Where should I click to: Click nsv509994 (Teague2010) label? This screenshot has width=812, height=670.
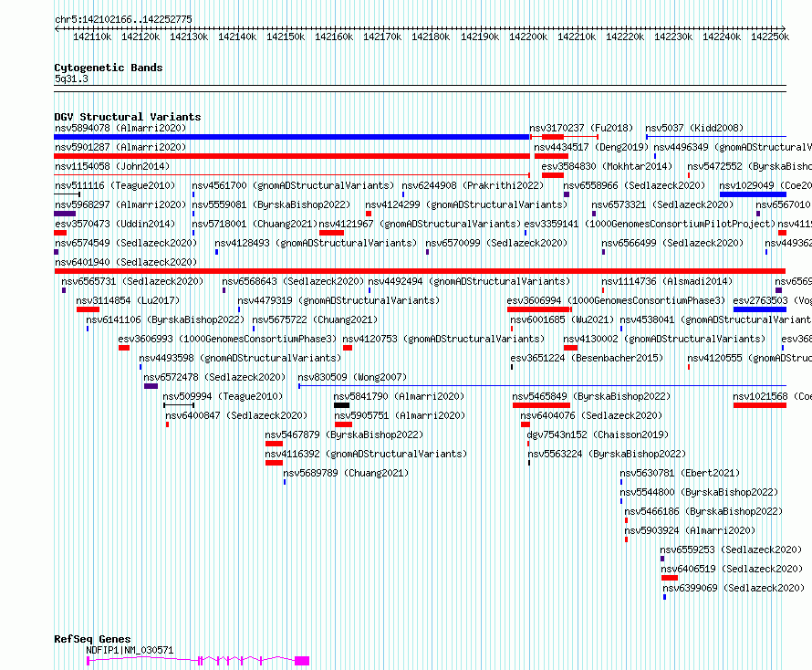(223, 396)
